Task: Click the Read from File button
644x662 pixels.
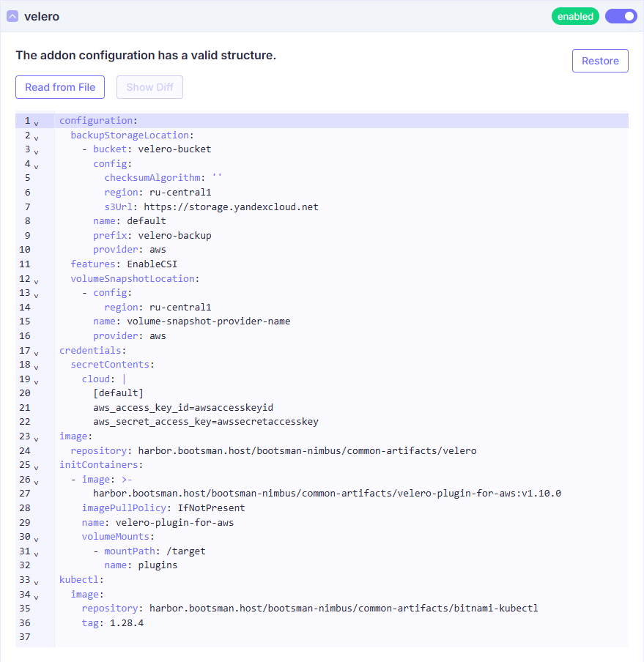Action: coord(60,87)
